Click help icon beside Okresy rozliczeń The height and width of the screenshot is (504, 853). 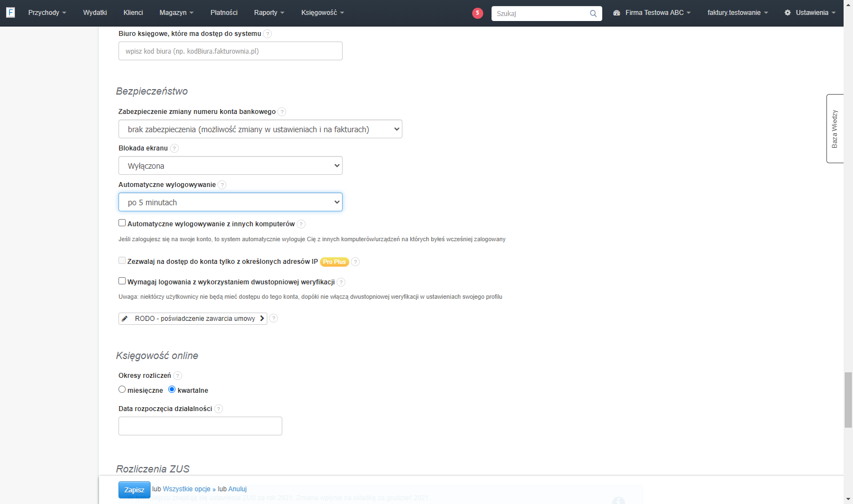point(178,376)
